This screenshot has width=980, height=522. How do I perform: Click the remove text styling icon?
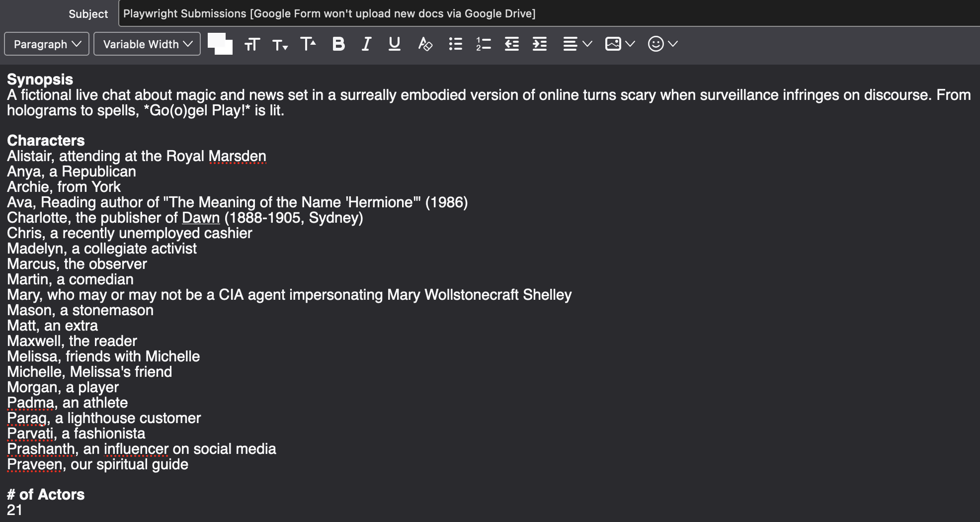(425, 44)
